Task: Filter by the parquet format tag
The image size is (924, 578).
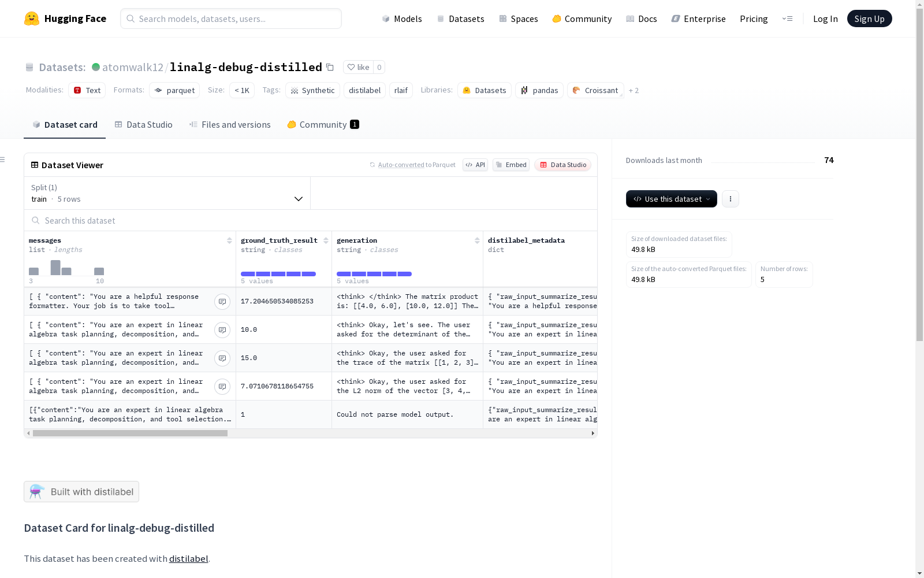Action: point(174,90)
